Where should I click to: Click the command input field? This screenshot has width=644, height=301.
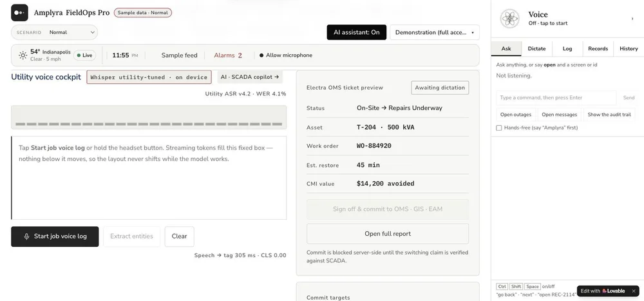point(556,98)
